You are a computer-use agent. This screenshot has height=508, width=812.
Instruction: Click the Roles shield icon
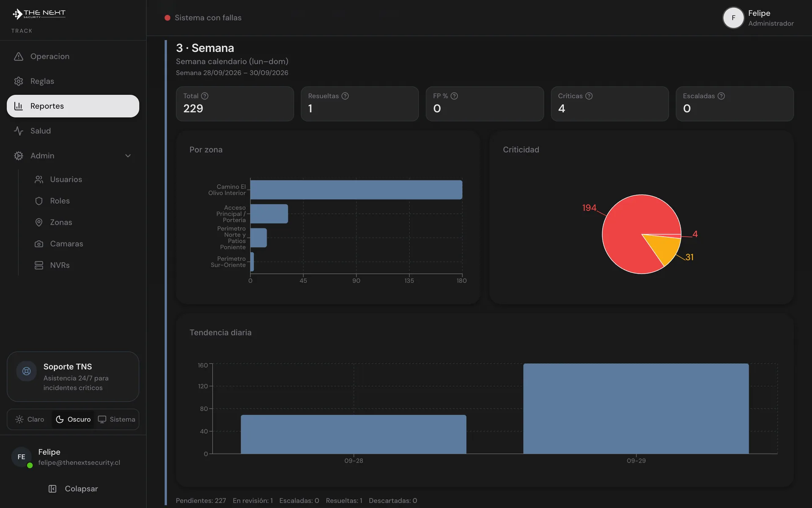[39, 201]
